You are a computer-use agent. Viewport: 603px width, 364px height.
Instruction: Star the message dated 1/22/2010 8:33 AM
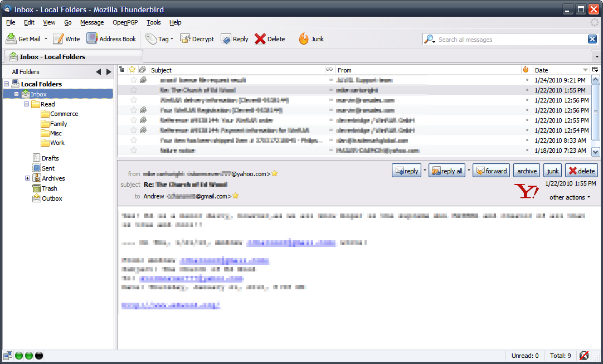pyautogui.click(x=133, y=140)
